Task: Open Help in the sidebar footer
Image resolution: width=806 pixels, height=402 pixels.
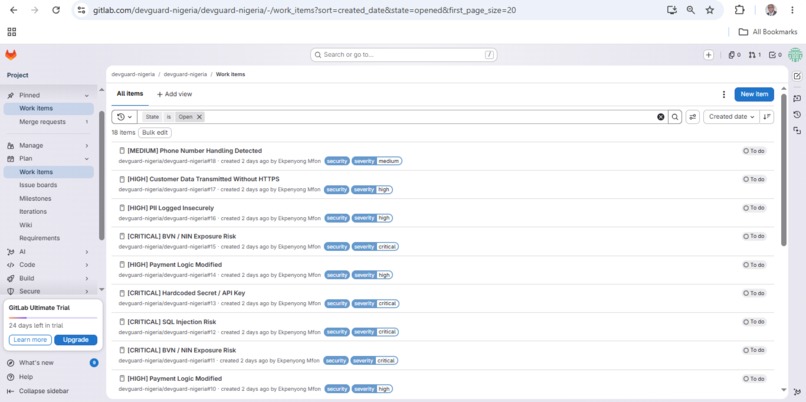Action: click(26, 377)
